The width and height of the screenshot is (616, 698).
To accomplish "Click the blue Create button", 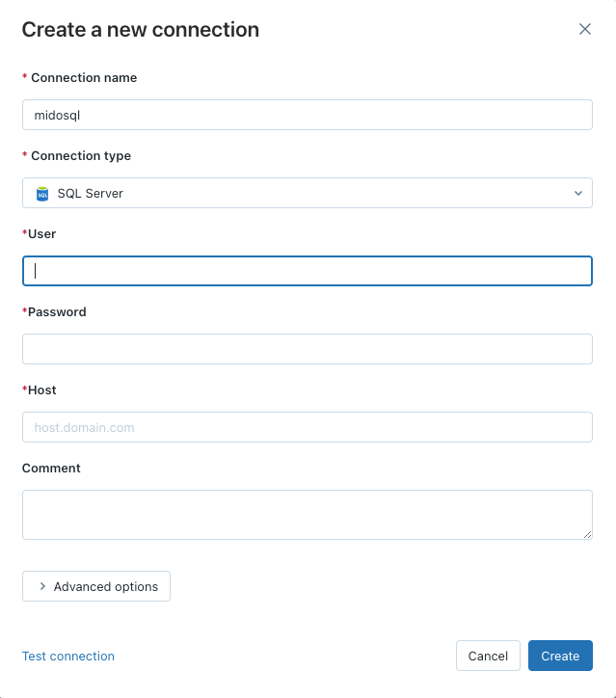I will [560, 656].
